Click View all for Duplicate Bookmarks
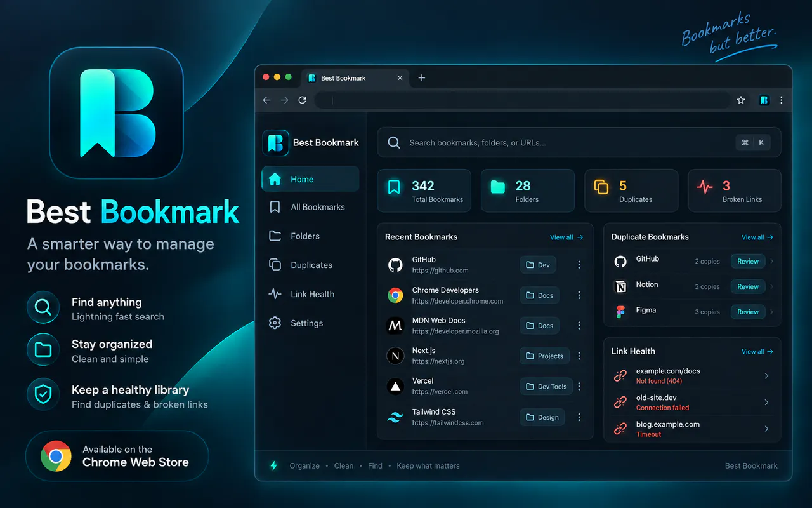 (x=757, y=237)
